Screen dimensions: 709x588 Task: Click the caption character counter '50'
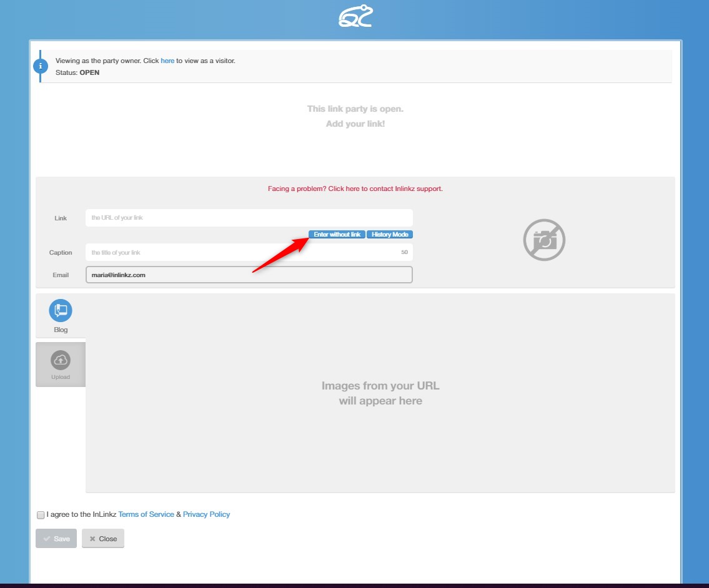[x=404, y=252]
